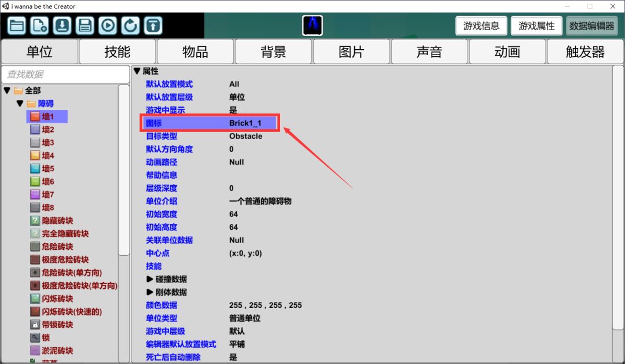
Task: Click the 颜色数据 color value row
Action: pos(265,305)
